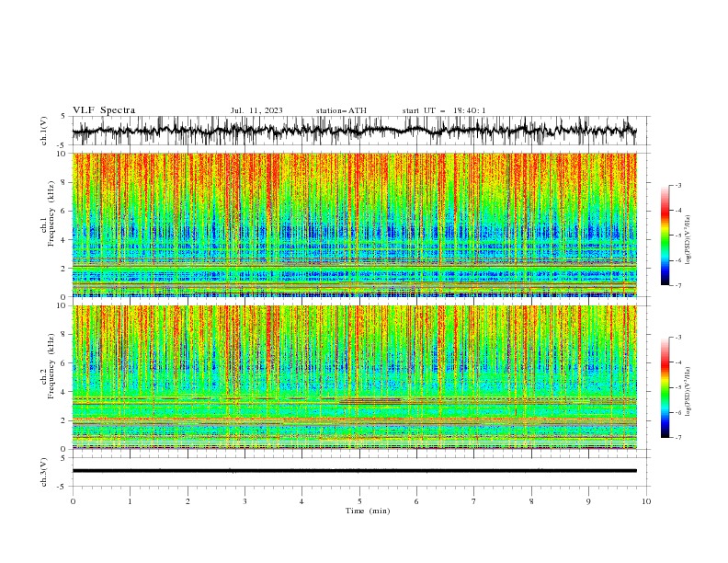Click the time axis tick label "5"
Viewport: 728px width, 563px height.
click(x=359, y=501)
